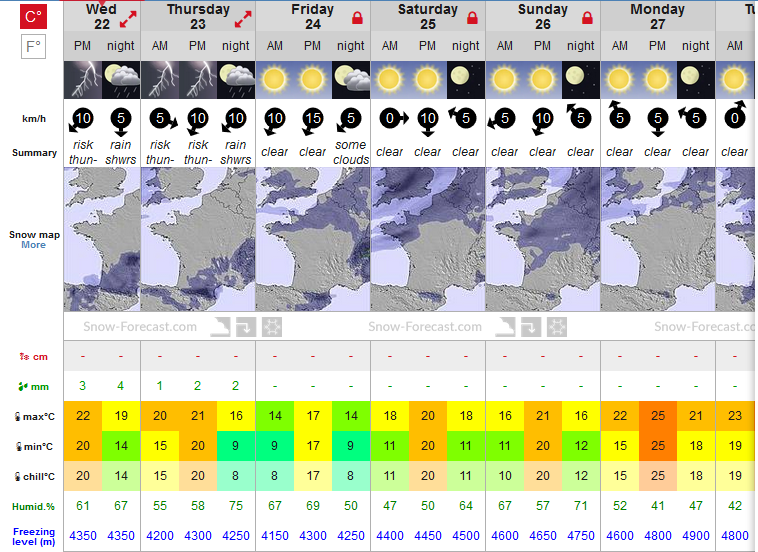Click Friday AM chill temperature 8
Viewport: 758px width, 552px height.
point(275,476)
